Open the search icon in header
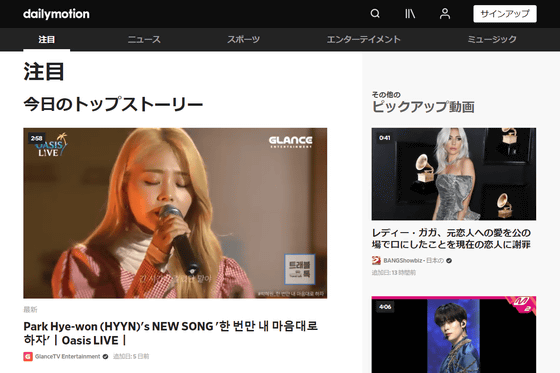The height and width of the screenshot is (373, 560). click(x=375, y=14)
